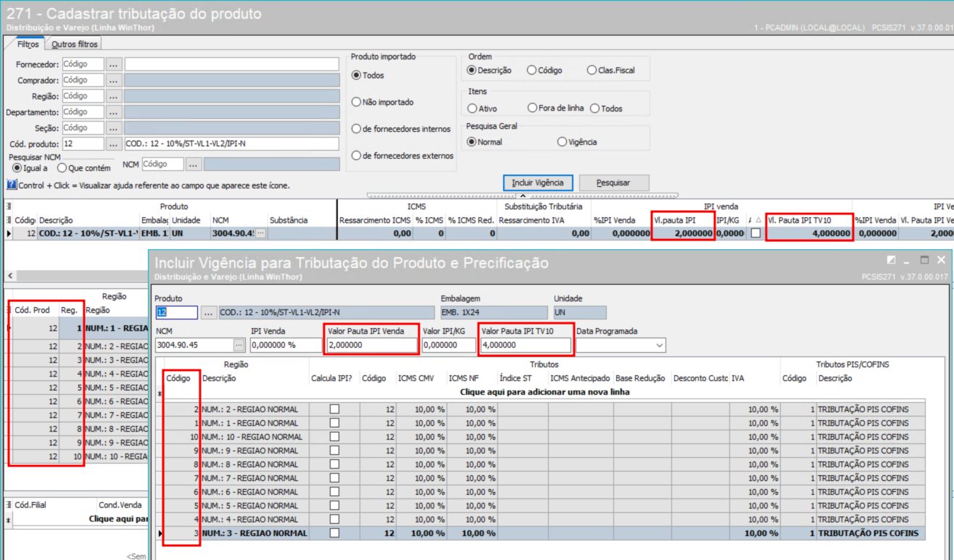Open the Produto lookup ellipsis in Incluir Vigência dialog
Viewport: 954px width, 560px height.
coord(209,312)
